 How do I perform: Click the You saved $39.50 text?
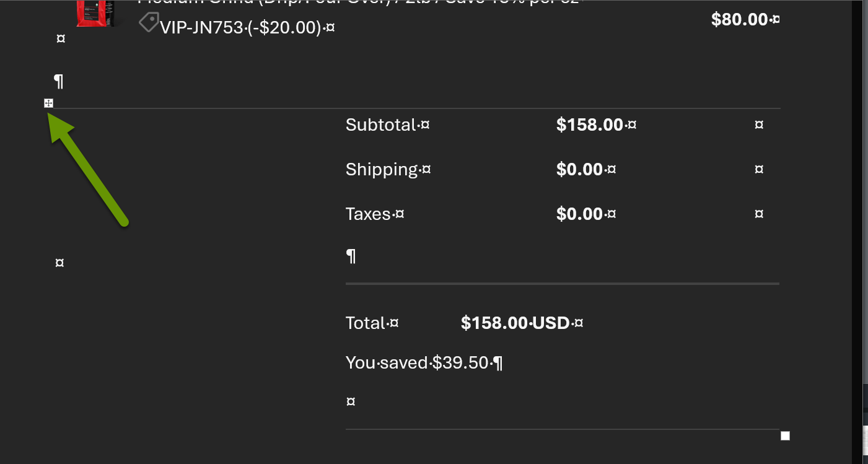coord(418,363)
